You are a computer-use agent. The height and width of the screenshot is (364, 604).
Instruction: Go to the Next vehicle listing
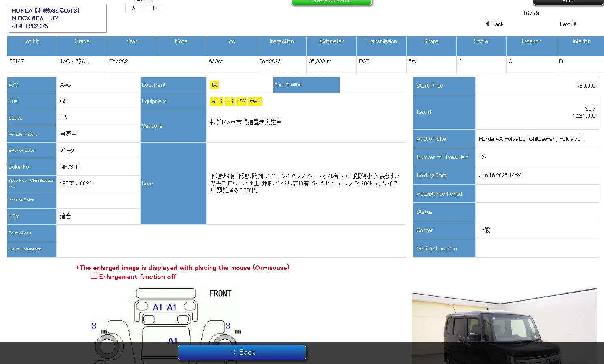[x=565, y=24]
